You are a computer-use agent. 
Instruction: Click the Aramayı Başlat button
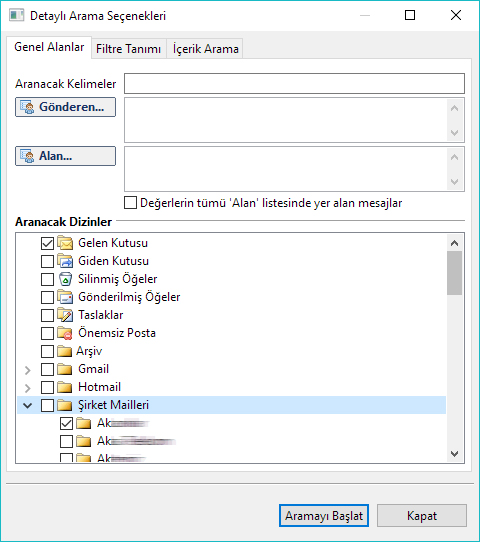tap(324, 515)
